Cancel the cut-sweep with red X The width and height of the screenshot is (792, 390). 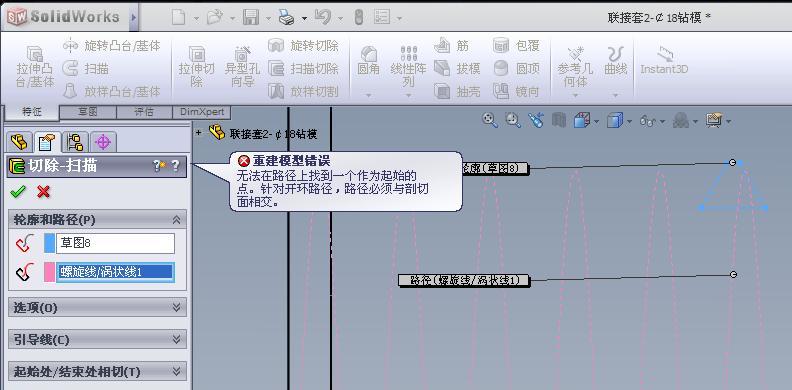pyautogui.click(x=43, y=191)
